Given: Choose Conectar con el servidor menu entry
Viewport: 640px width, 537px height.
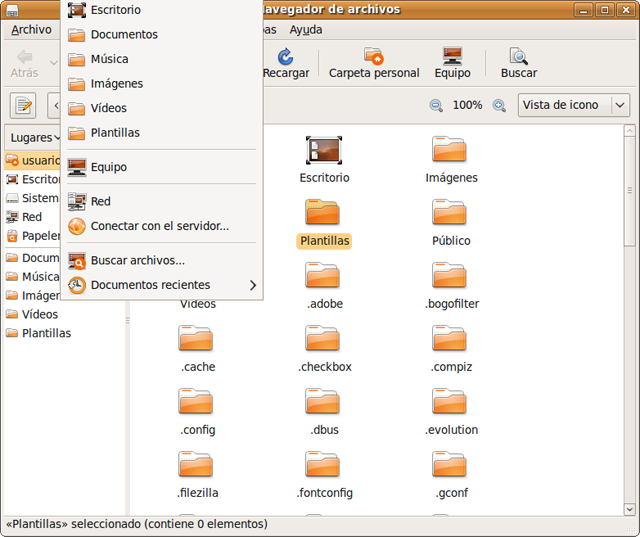Looking at the screenshot, I should click(159, 226).
